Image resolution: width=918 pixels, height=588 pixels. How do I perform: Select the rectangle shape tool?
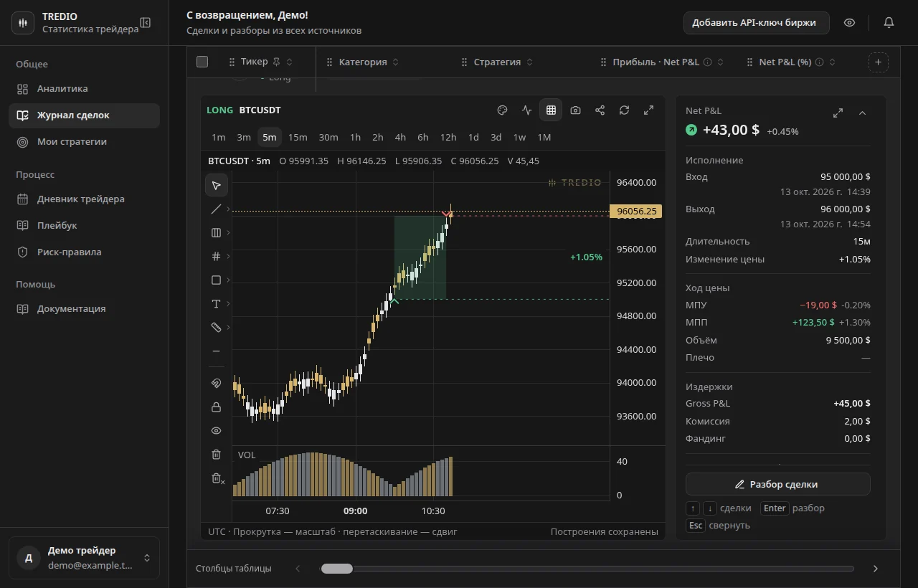click(x=216, y=280)
